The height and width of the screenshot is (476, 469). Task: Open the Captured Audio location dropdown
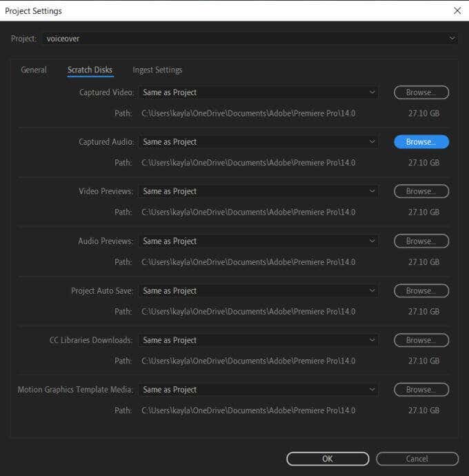(259, 142)
